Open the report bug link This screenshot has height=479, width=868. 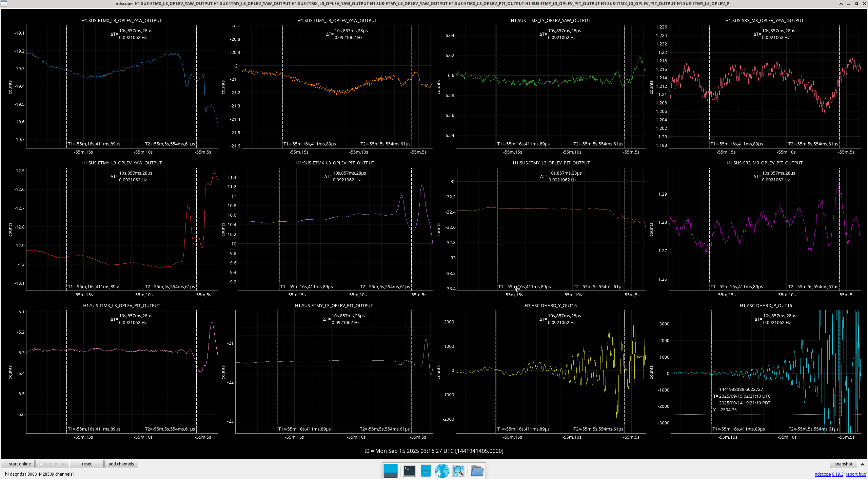(x=855, y=474)
